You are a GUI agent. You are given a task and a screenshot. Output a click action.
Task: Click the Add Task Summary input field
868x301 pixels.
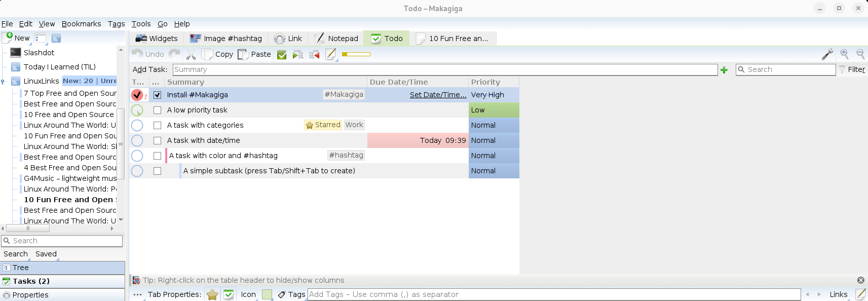pos(445,70)
